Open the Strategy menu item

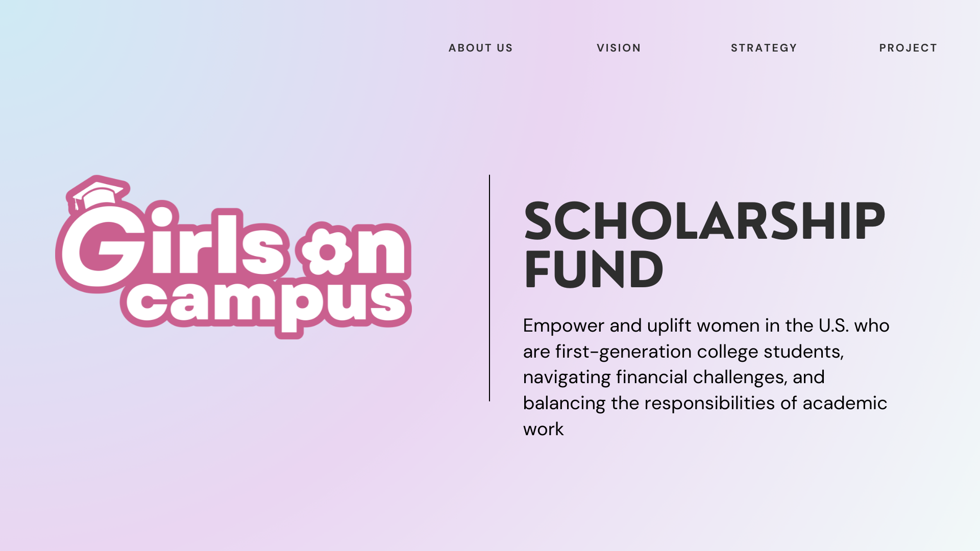[x=763, y=48]
